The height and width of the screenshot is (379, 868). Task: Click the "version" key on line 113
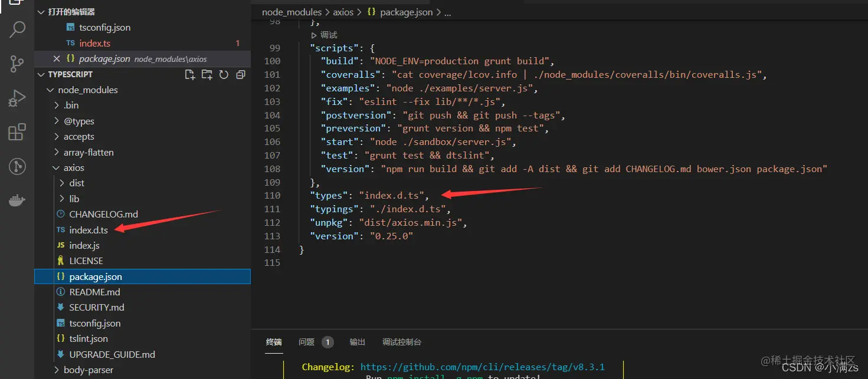point(333,236)
